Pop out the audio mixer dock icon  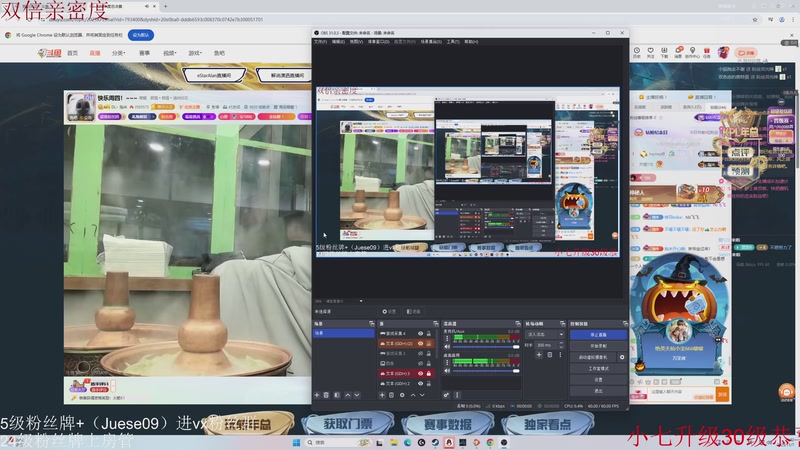click(x=517, y=324)
